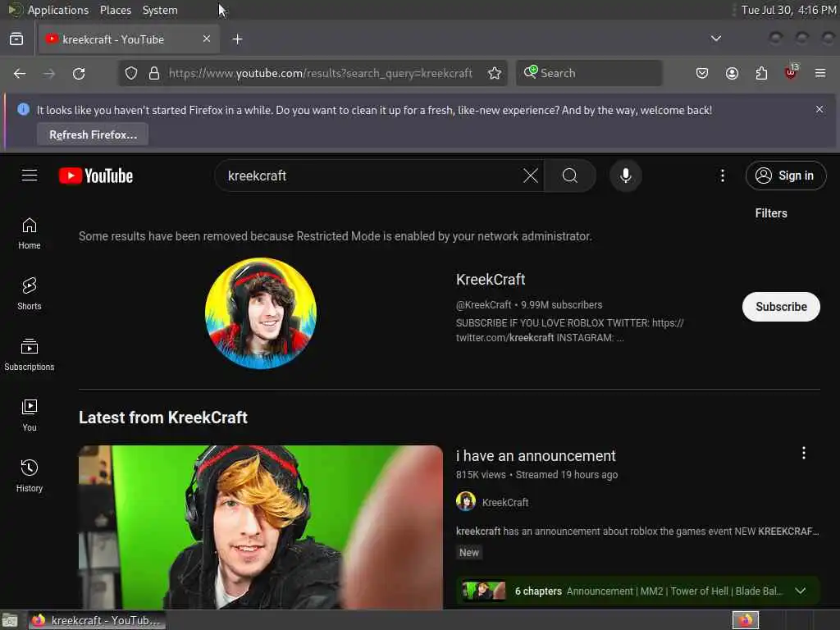Go back with Firefox back arrow
This screenshot has height=630, width=840.
point(20,73)
